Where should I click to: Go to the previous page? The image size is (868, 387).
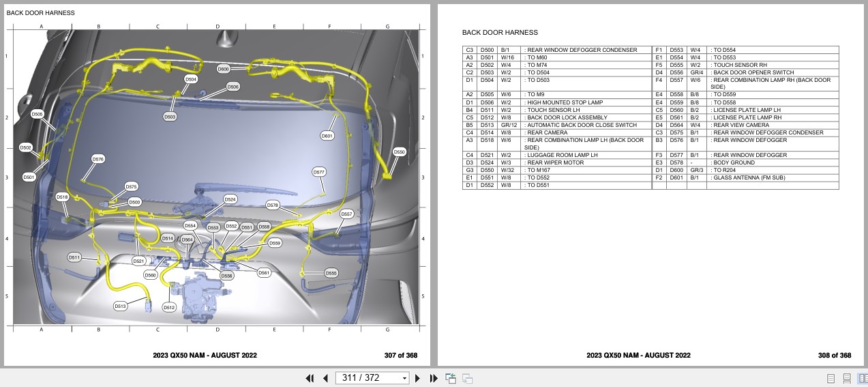pos(325,378)
